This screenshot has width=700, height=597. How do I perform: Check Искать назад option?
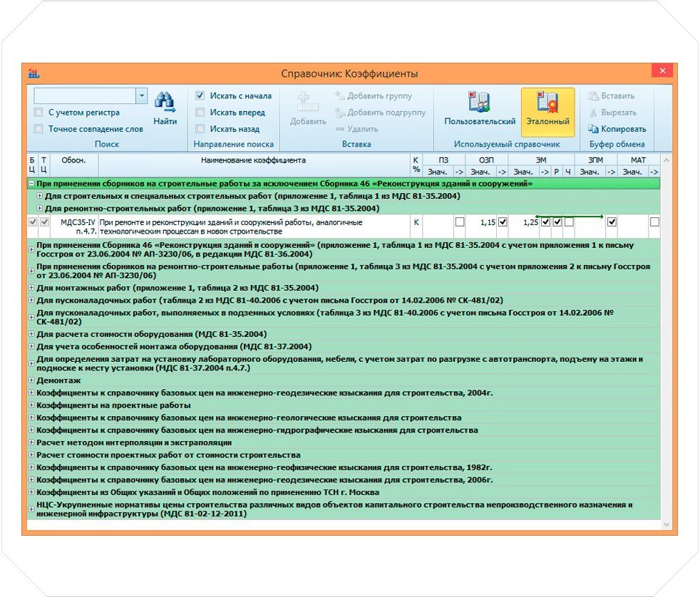(200, 129)
